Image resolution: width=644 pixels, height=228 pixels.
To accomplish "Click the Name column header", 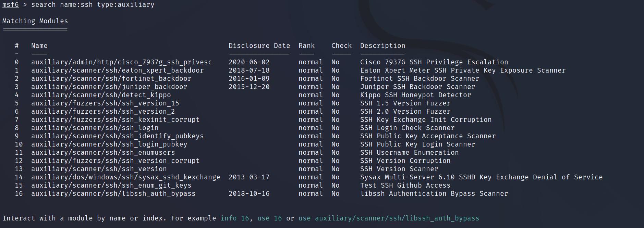I will point(39,46).
